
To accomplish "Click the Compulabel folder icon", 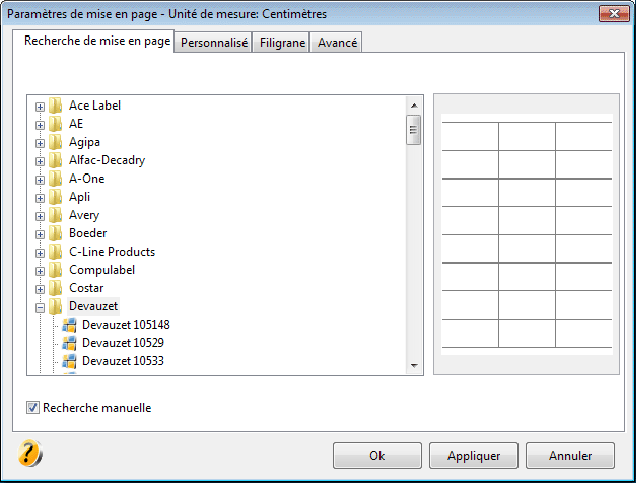I will (56, 270).
